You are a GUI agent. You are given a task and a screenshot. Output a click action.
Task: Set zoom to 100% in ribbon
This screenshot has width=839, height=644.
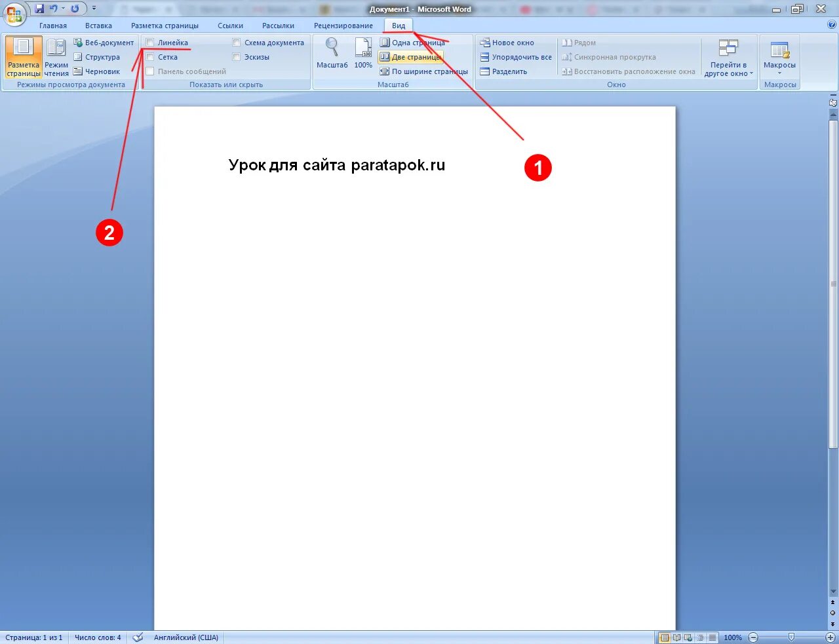coord(363,53)
